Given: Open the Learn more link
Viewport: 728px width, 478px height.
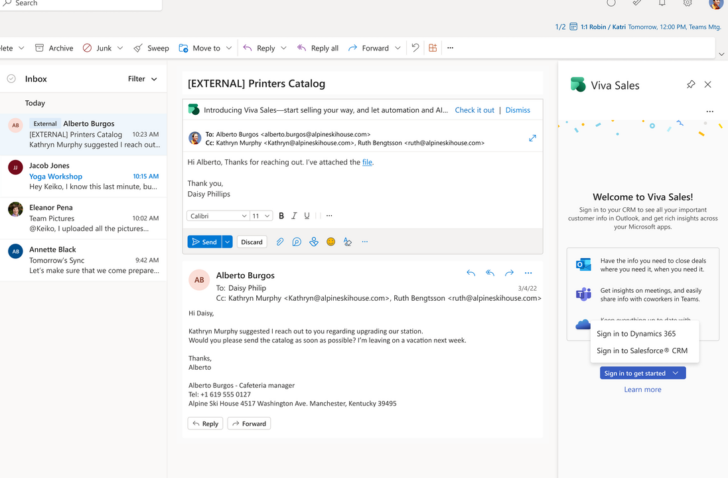Looking at the screenshot, I should 643,390.
